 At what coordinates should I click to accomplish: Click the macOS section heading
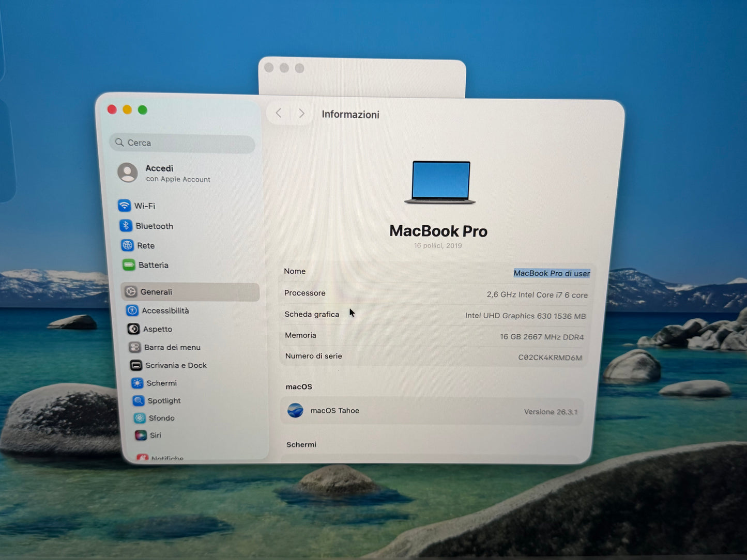click(299, 386)
